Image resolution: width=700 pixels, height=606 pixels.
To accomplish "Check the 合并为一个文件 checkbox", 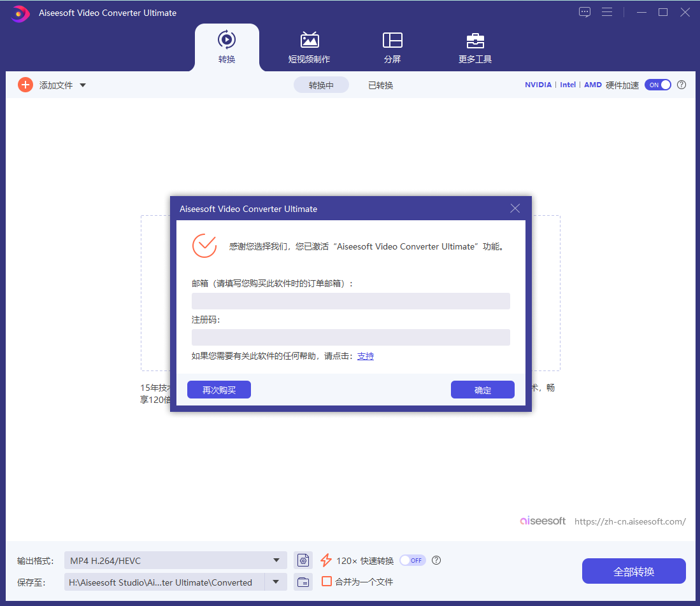I will click(327, 581).
